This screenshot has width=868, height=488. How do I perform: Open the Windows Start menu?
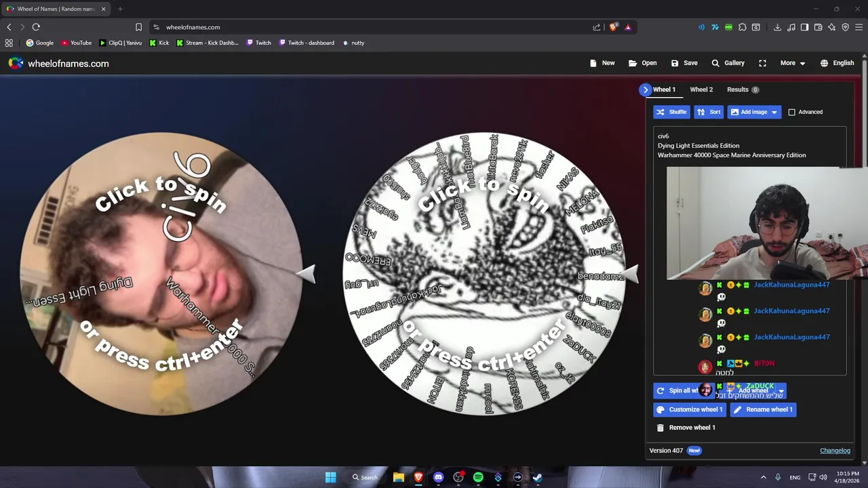330,477
